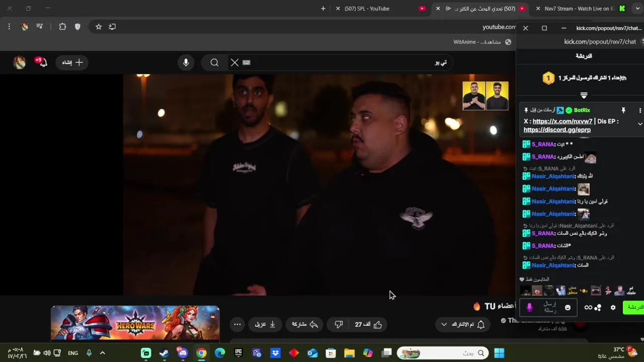
Task: Click the Kick popout chat URL bar
Action: pyautogui.click(x=600, y=42)
